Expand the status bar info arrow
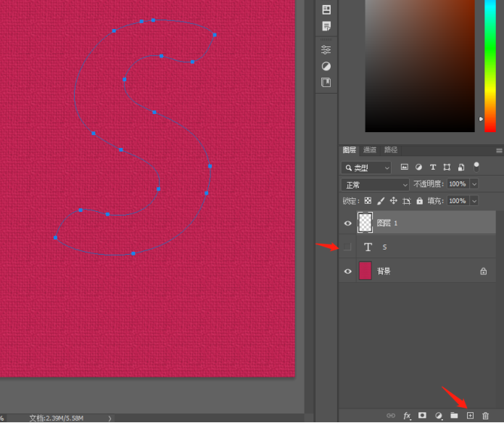The width and height of the screenshot is (504, 423). [x=110, y=418]
